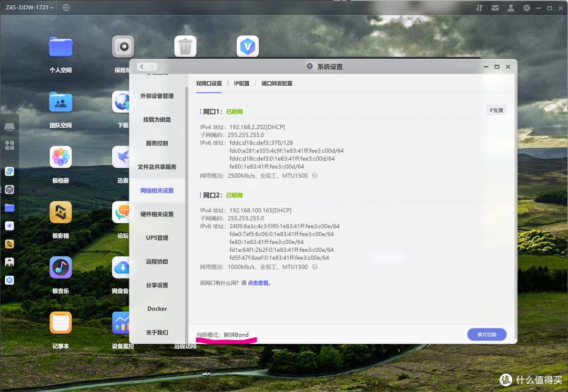Open the 设备监控 desktop app
Viewport: 568px width, 392px height.
[x=121, y=323]
